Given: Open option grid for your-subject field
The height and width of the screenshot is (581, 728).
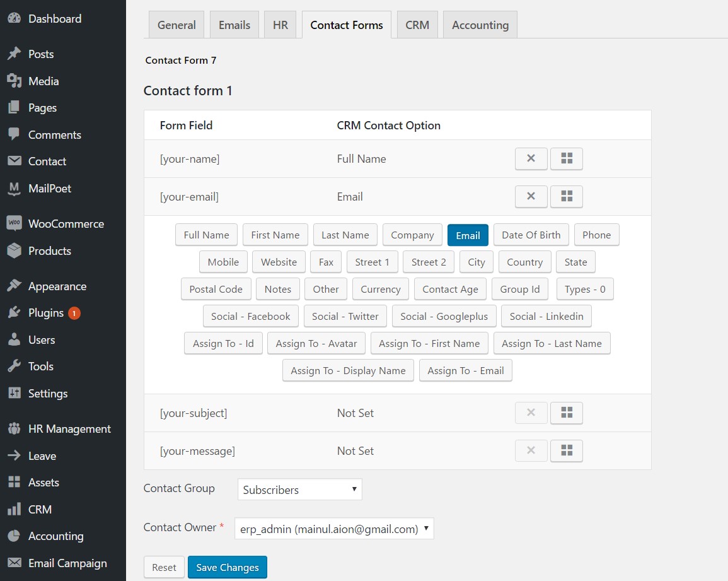Looking at the screenshot, I should point(566,413).
